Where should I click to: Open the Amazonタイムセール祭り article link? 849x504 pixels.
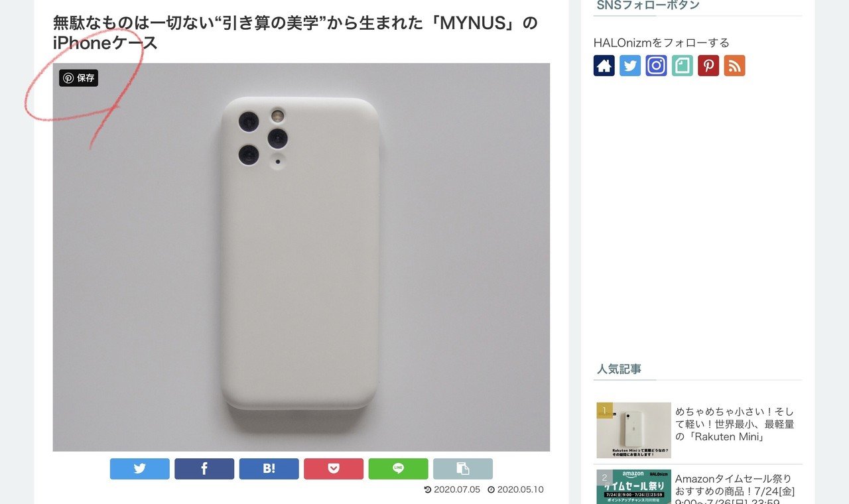click(x=735, y=488)
